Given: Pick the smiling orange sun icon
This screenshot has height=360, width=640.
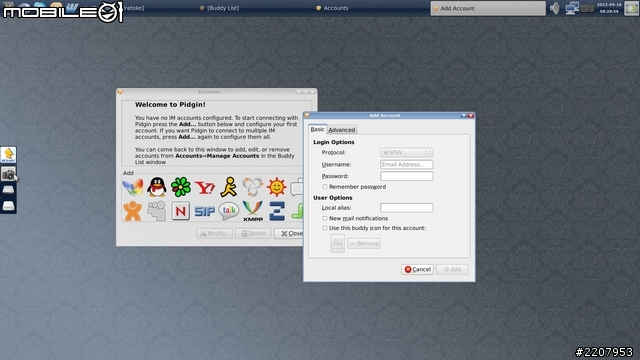Looking at the screenshot, I should [277, 187].
